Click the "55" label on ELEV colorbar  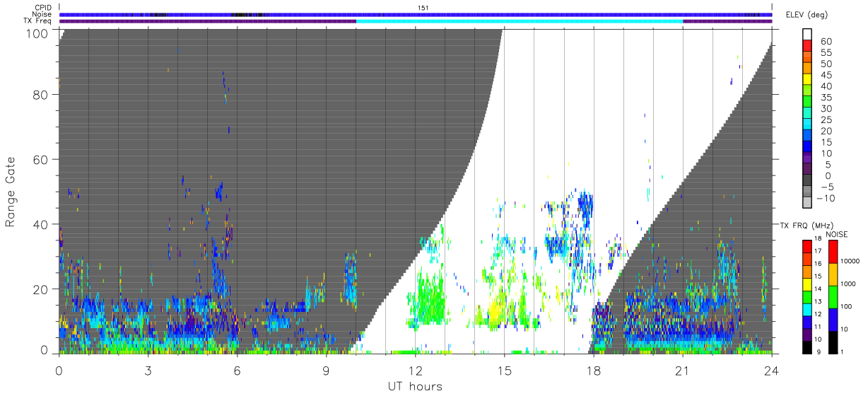827,53
